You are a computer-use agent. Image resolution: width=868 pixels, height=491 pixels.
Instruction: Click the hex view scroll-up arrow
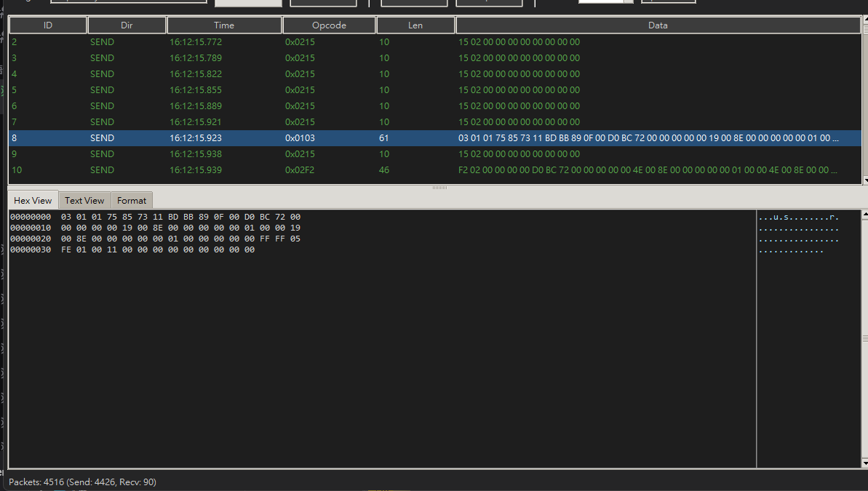point(864,215)
